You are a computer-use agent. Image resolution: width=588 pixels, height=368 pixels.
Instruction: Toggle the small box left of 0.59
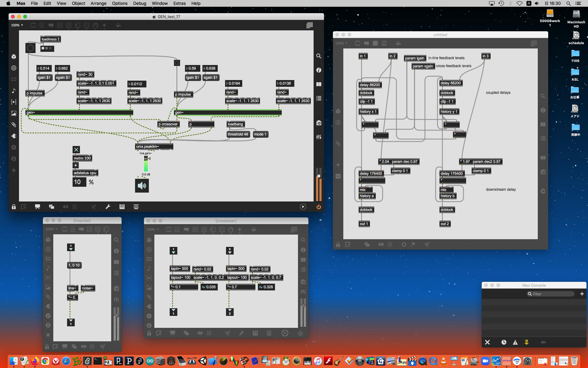[177, 63]
